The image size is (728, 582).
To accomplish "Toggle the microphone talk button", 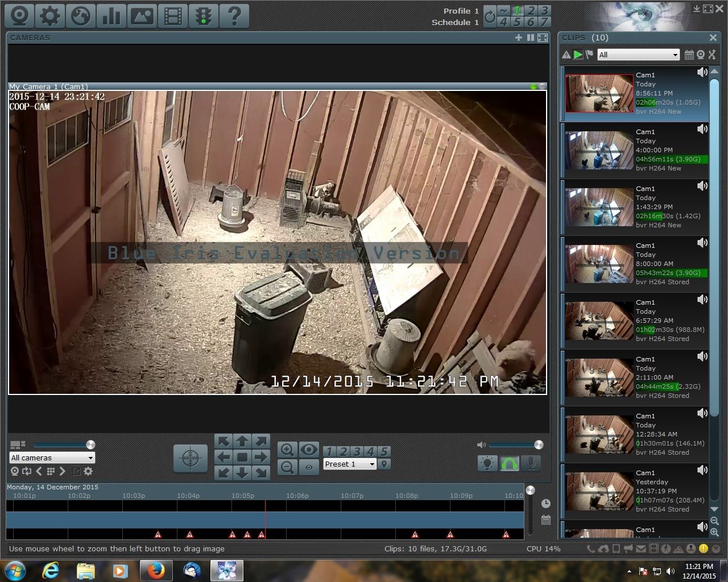I will (531, 463).
